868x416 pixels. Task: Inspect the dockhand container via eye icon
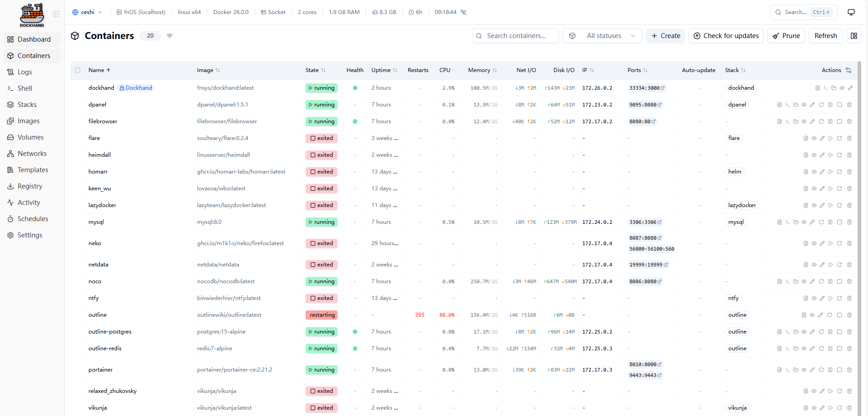pos(842,88)
